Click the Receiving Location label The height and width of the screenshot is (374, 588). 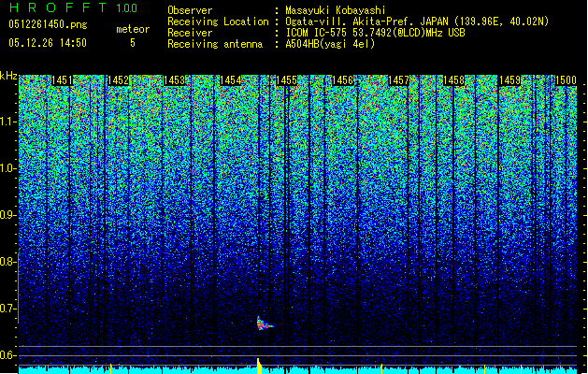pos(218,22)
